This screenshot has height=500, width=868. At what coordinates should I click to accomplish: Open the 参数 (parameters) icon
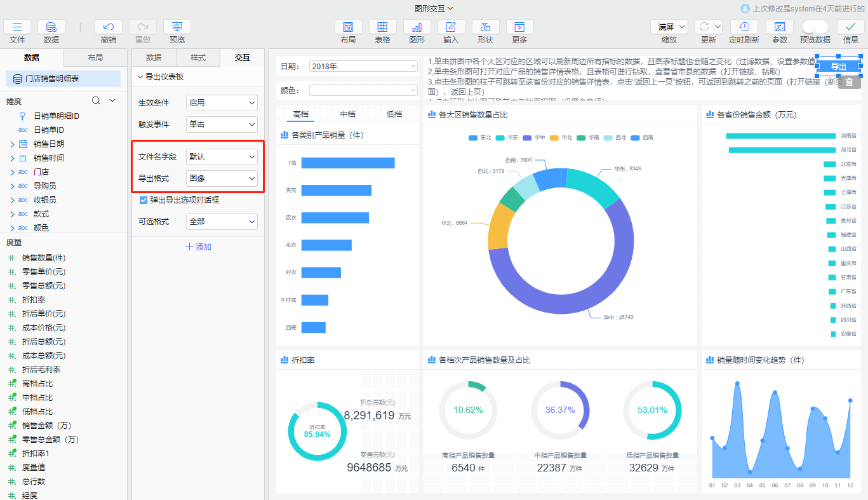pos(780,27)
